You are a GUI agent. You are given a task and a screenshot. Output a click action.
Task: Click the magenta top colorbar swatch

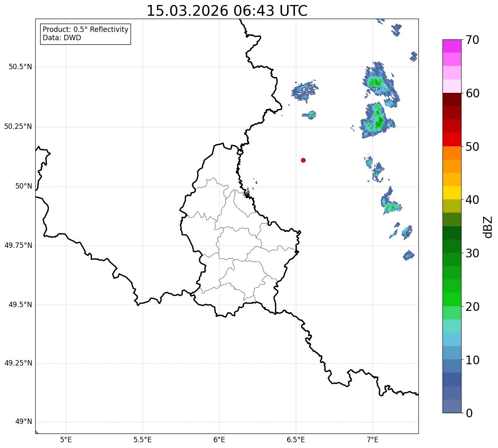[x=452, y=46]
